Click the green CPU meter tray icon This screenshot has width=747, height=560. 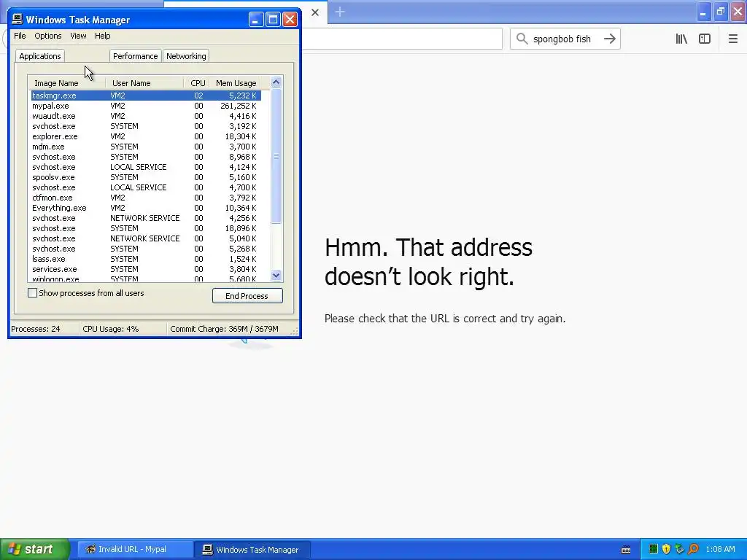(x=654, y=549)
